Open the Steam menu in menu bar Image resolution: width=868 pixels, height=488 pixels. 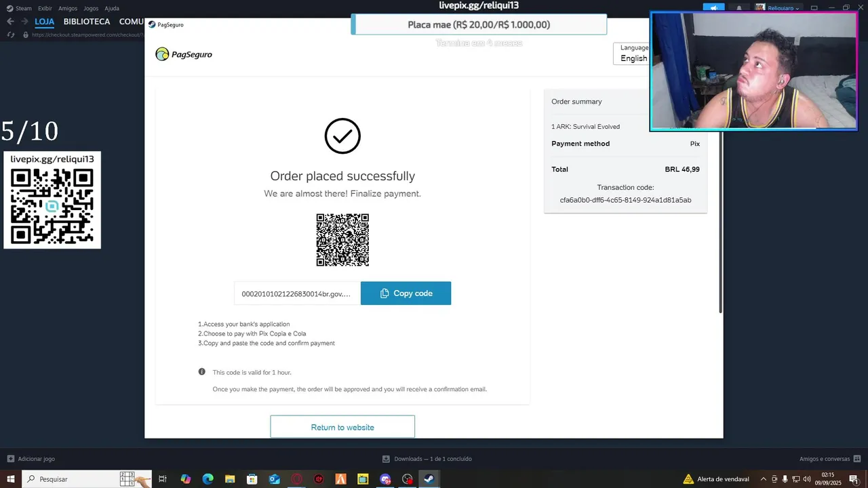[19, 8]
